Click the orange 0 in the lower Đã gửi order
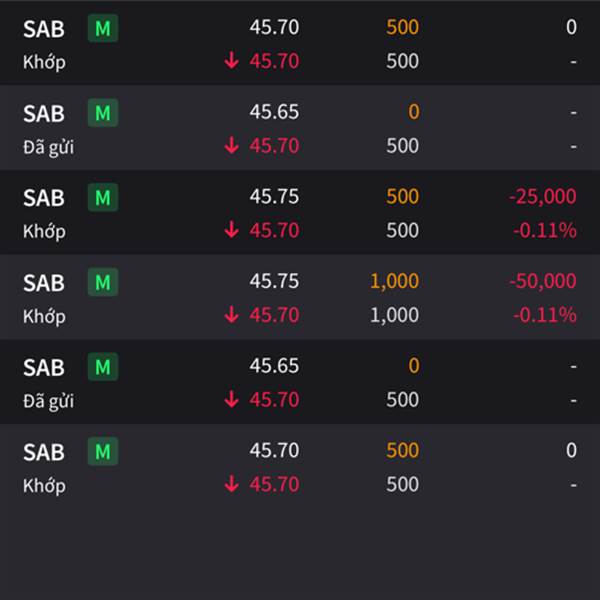Image resolution: width=600 pixels, height=600 pixels. tap(414, 365)
